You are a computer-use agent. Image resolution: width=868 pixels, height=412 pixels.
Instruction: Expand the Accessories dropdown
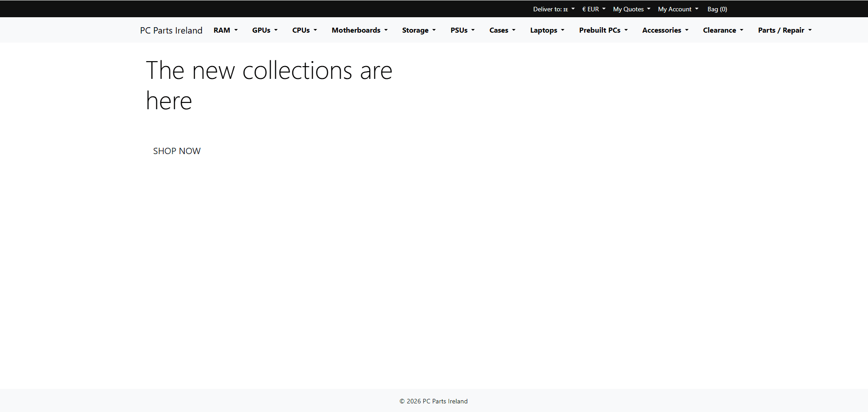(665, 30)
